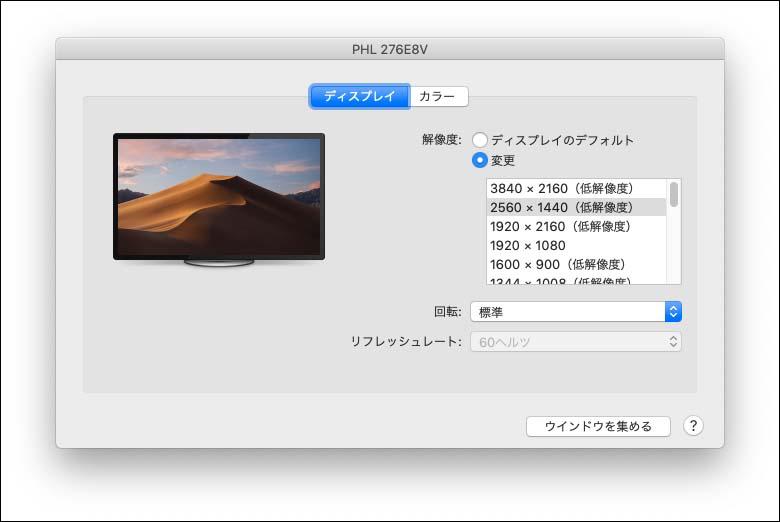Open the 回転 dropdown showing 標準
780x522 pixels.
pos(576,312)
